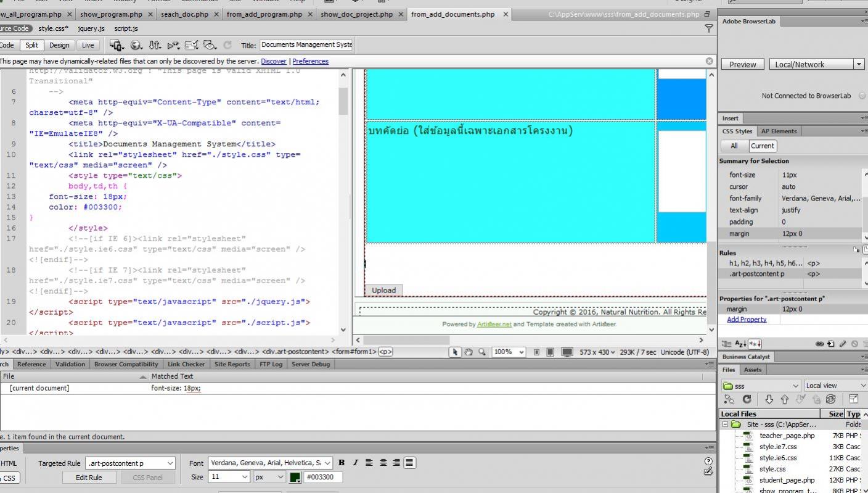
Task: Open the Multiscreen preview icon menu
Action: tap(116, 45)
